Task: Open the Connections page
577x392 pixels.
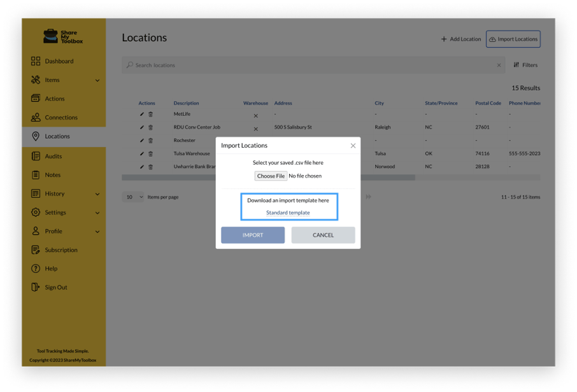Action: [x=61, y=118]
